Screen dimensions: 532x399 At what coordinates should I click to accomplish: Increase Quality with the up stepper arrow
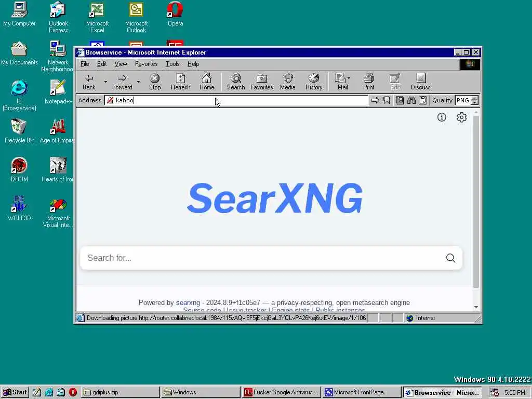pyautogui.click(x=475, y=98)
